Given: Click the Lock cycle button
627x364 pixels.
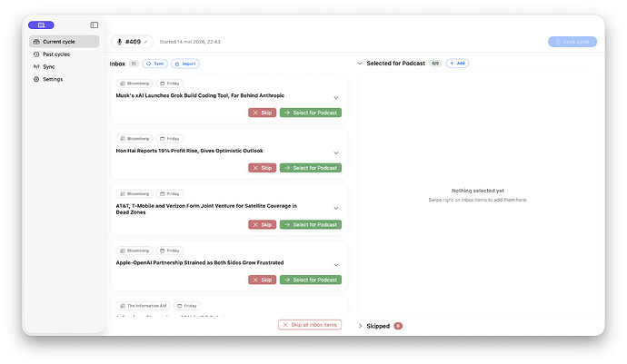Looking at the screenshot, I should coord(572,42).
